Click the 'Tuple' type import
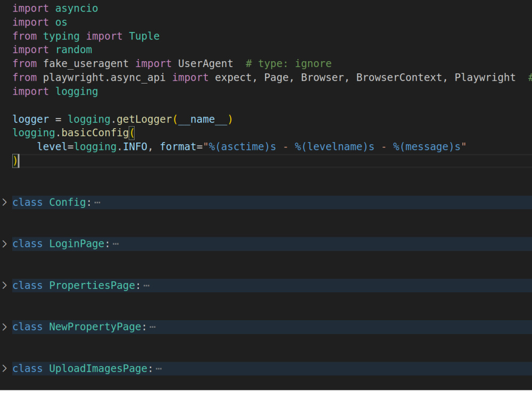 pyautogui.click(x=144, y=36)
